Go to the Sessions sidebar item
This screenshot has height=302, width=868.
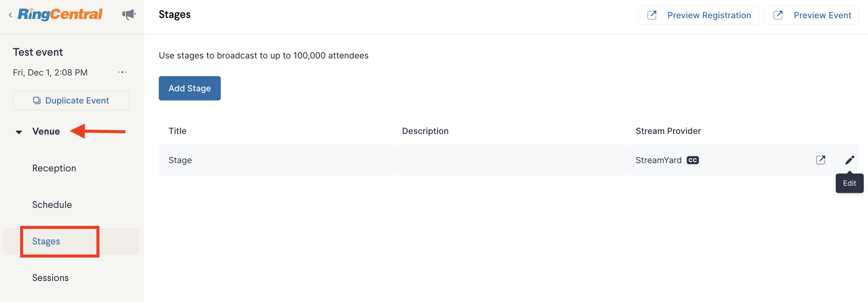pos(50,278)
